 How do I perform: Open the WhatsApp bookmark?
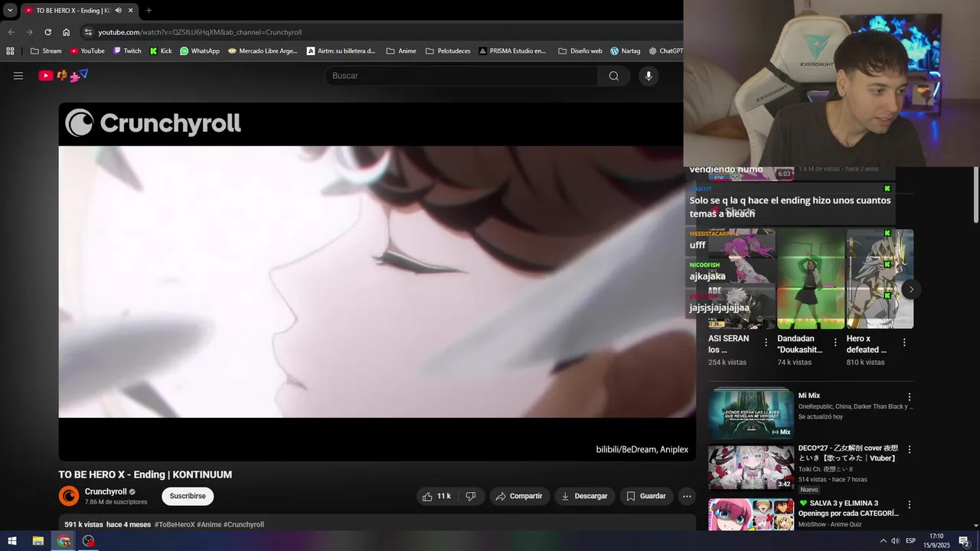[200, 51]
